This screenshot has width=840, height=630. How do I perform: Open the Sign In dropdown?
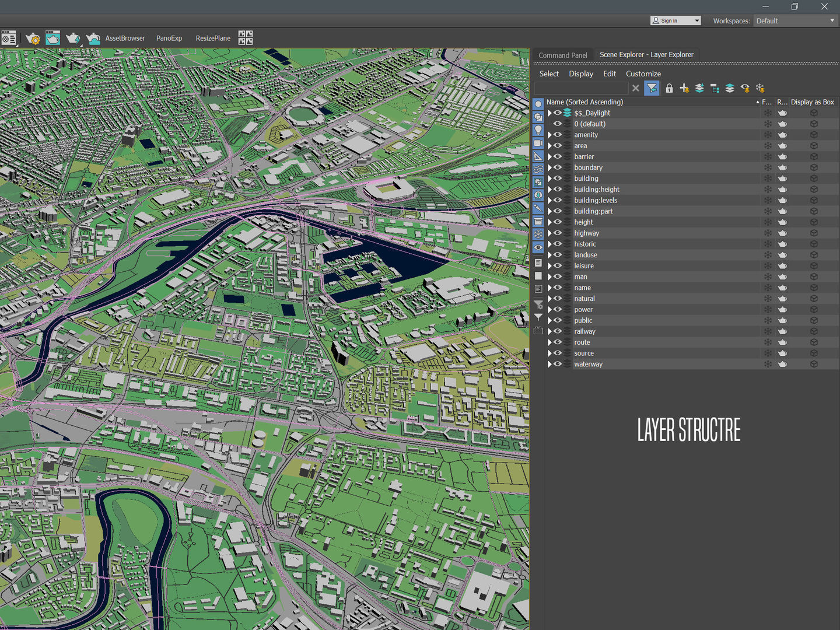pos(675,20)
